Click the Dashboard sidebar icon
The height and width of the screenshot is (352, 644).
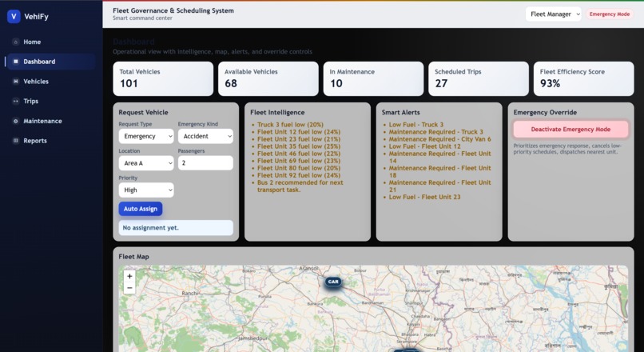point(16,62)
